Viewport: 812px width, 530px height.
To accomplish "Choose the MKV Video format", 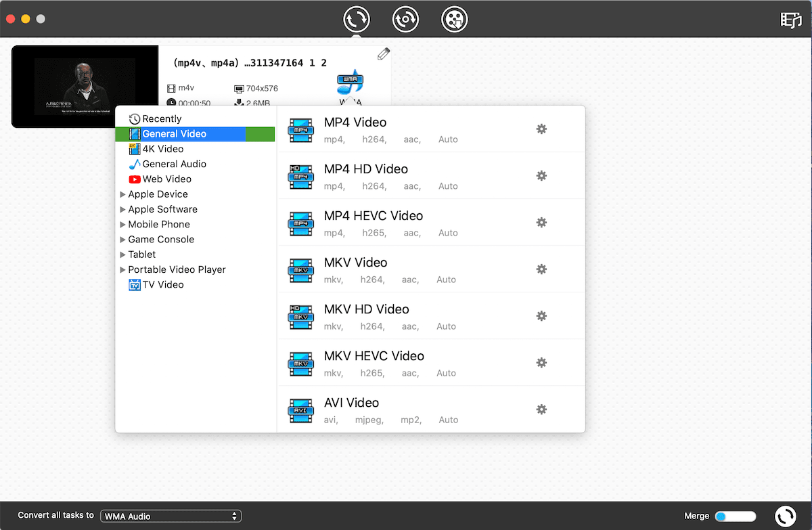I will coord(355,263).
